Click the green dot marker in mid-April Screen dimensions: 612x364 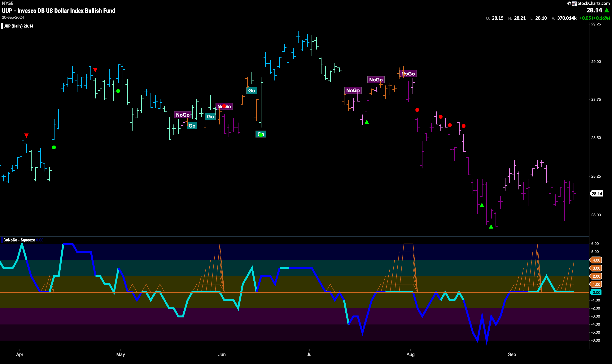tap(54, 147)
